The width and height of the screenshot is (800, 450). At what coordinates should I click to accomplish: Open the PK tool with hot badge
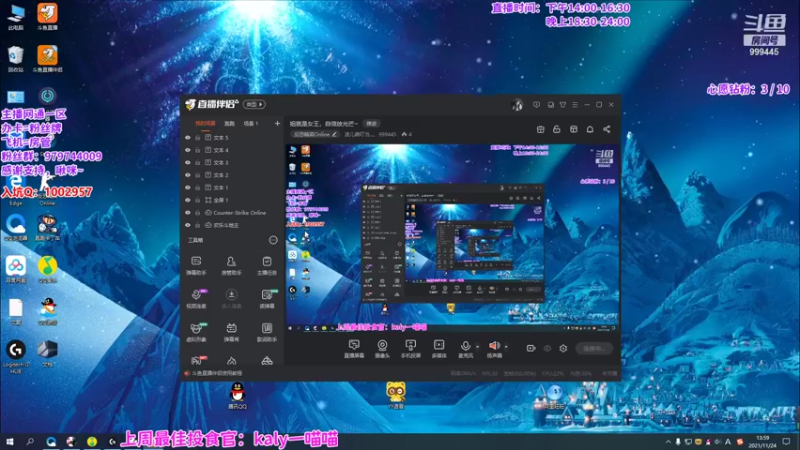tap(197, 360)
